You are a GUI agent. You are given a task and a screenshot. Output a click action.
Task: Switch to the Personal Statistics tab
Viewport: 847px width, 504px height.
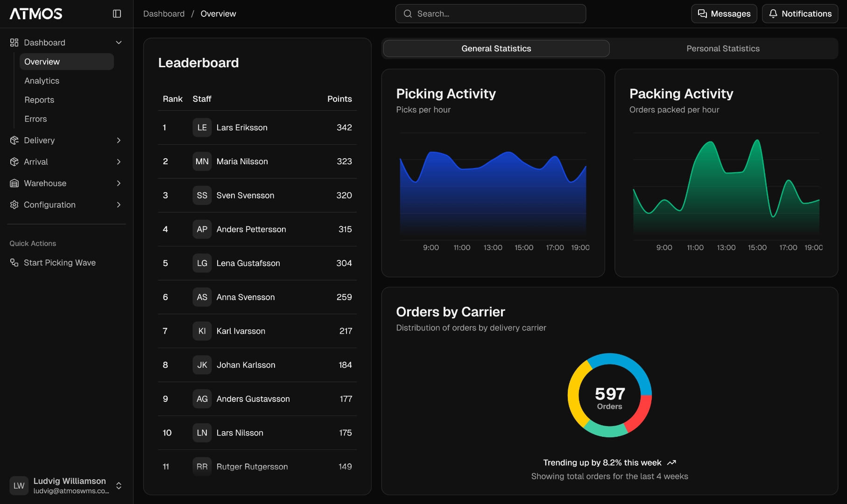pos(723,49)
